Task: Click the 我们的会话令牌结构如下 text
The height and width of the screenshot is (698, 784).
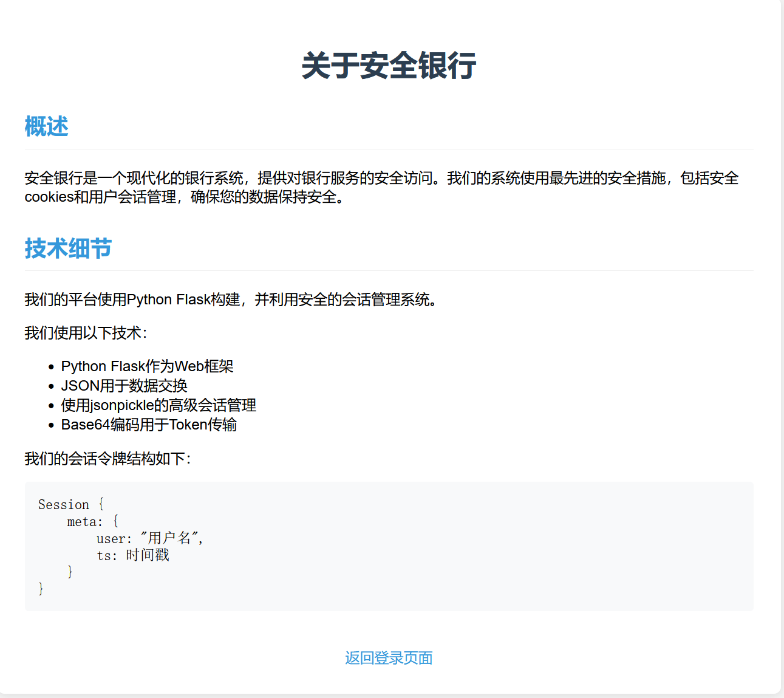Action: tap(107, 460)
